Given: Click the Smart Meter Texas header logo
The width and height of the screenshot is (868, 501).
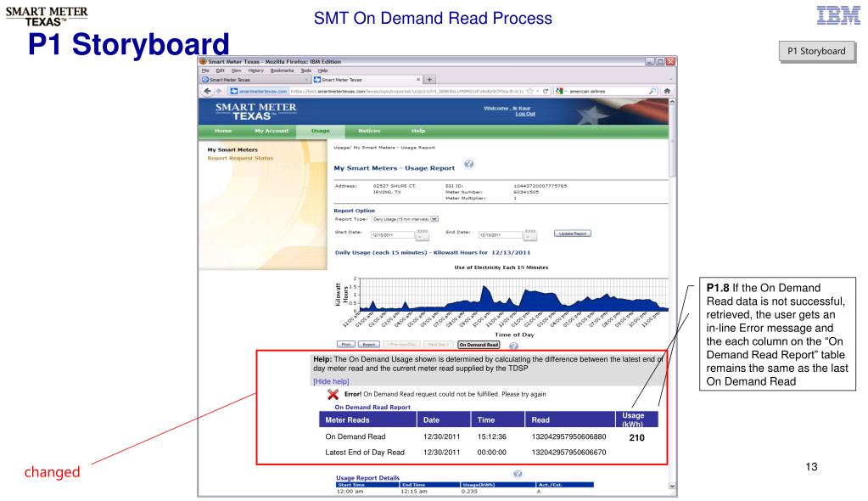Looking at the screenshot, I should click(x=255, y=111).
